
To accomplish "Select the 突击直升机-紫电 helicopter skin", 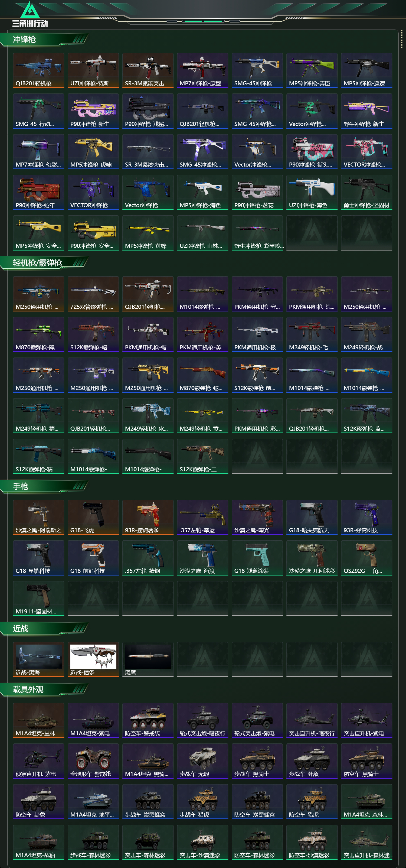I will pos(366,720).
